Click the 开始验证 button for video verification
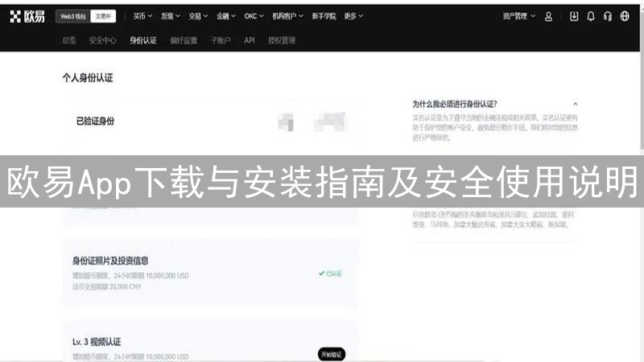This screenshot has height=362, width=644. click(332, 354)
